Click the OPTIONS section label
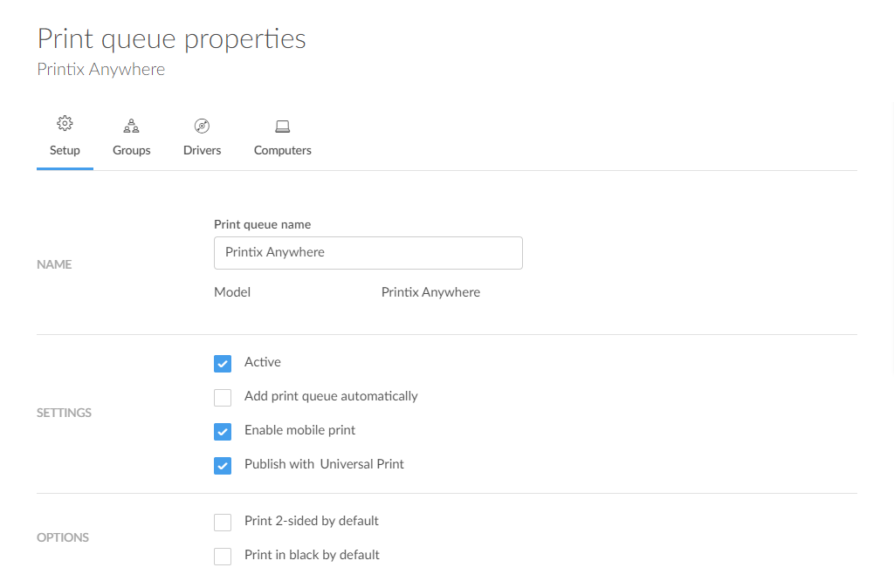894x588 pixels. click(63, 537)
